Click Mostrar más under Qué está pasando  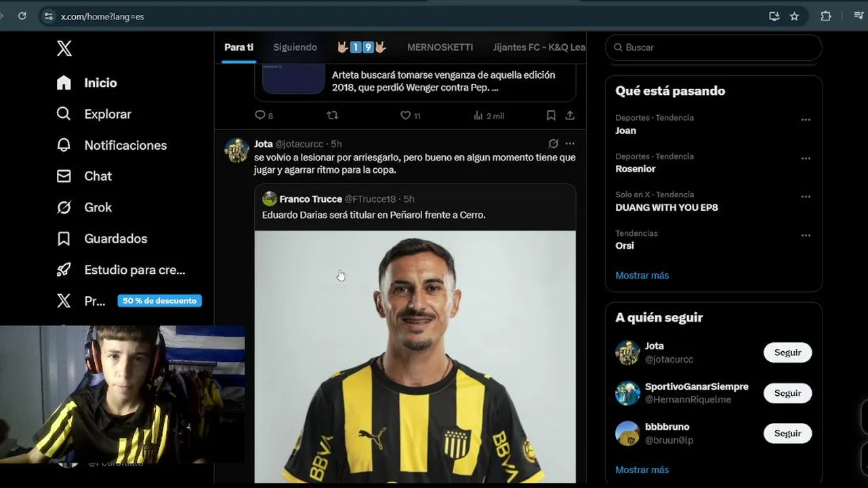pyautogui.click(x=642, y=276)
